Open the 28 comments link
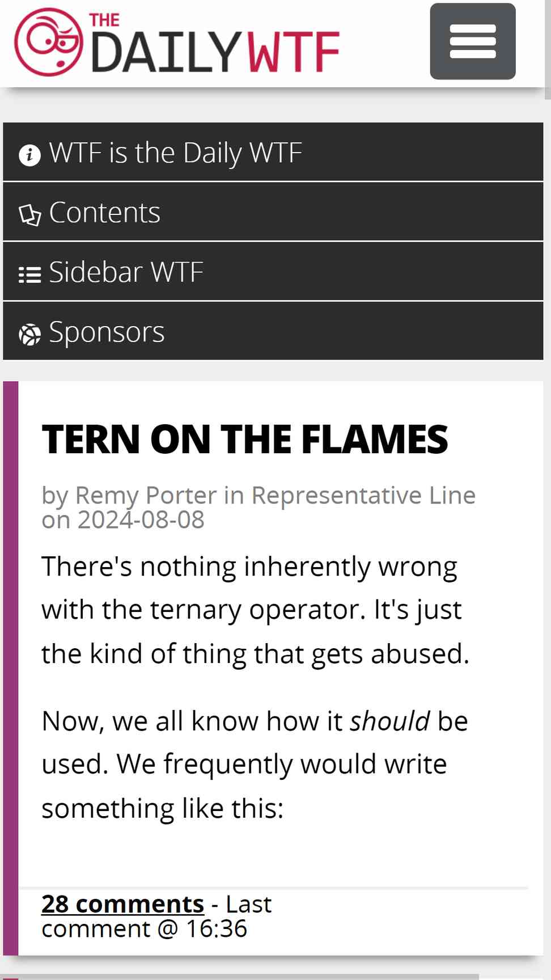Viewport: 551px width, 980px height. [122, 904]
